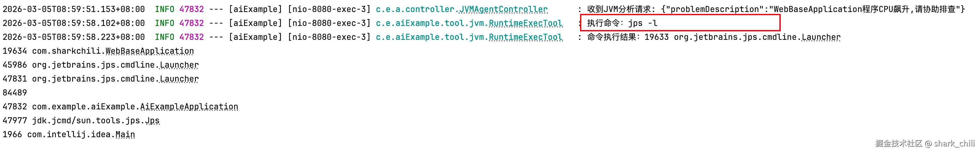Click the timestamp 08:59:58.102 log entry
Screen dimensions: 980x153
pos(74,23)
